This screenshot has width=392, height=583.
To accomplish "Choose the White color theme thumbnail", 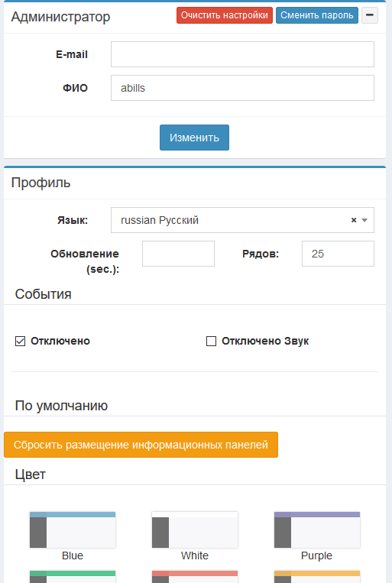I will tap(195, 530).
